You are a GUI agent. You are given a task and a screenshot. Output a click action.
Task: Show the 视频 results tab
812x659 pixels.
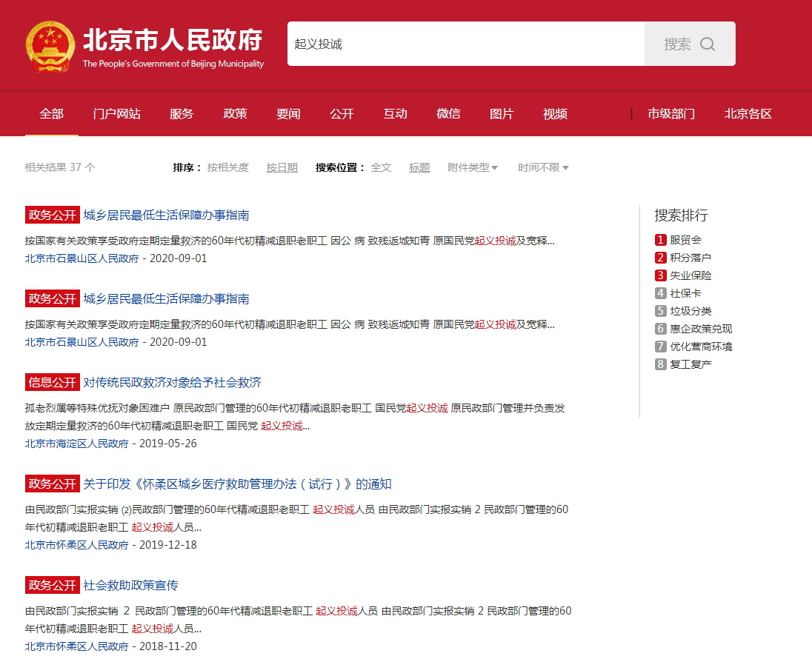(x=555, y=114)
